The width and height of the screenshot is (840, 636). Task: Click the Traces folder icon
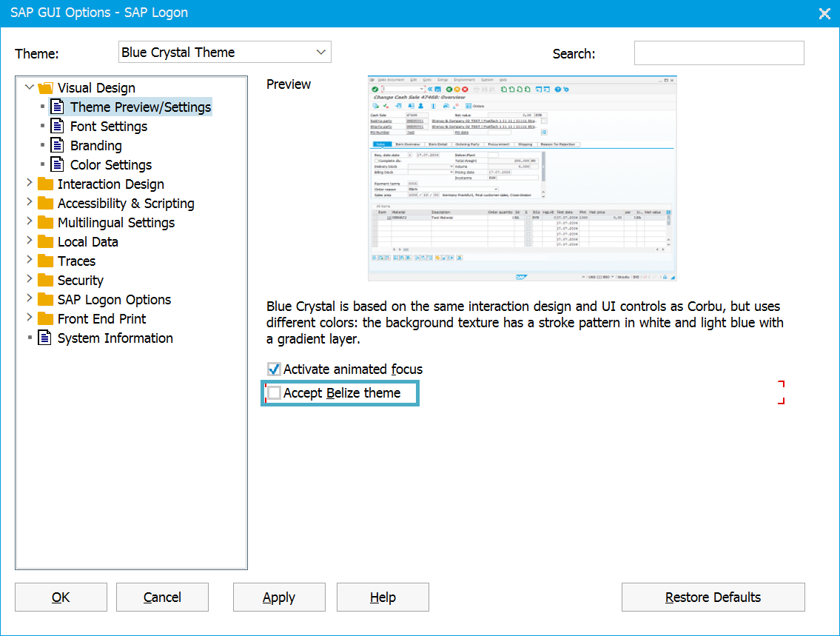click(x=46, y=261)
